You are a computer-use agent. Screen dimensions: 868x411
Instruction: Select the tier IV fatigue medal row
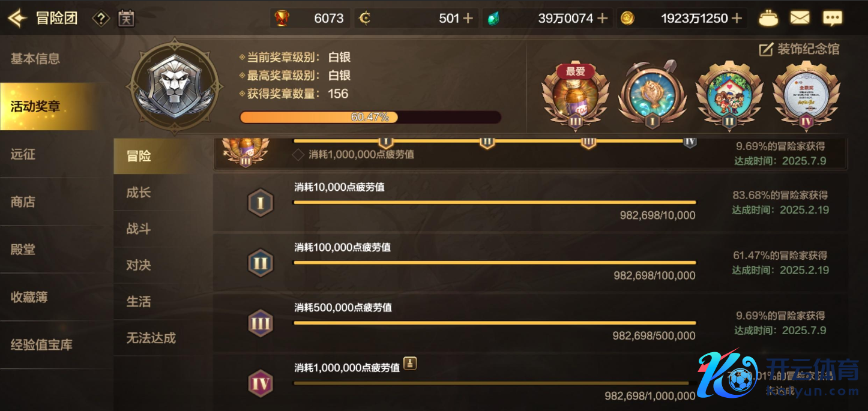click(x=530, y=383)
